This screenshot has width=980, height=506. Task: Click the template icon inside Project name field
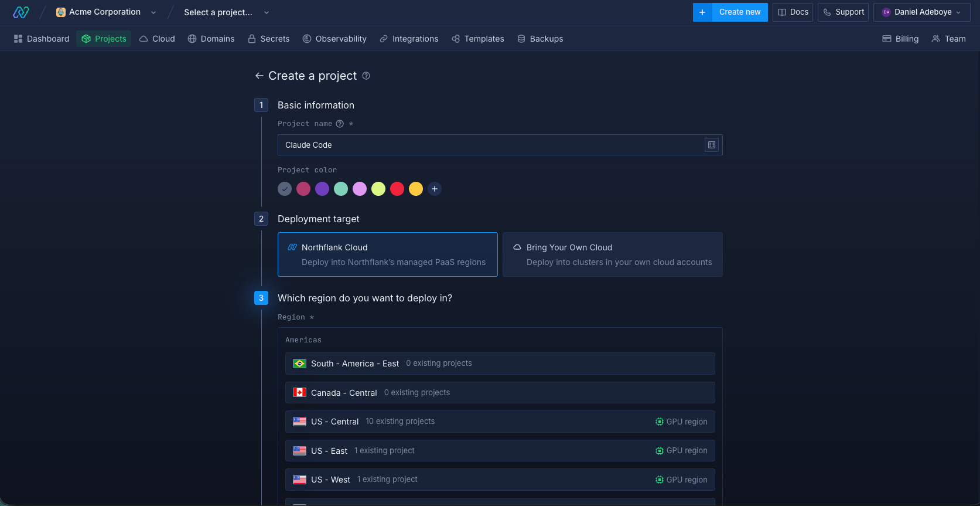point(712,145)
